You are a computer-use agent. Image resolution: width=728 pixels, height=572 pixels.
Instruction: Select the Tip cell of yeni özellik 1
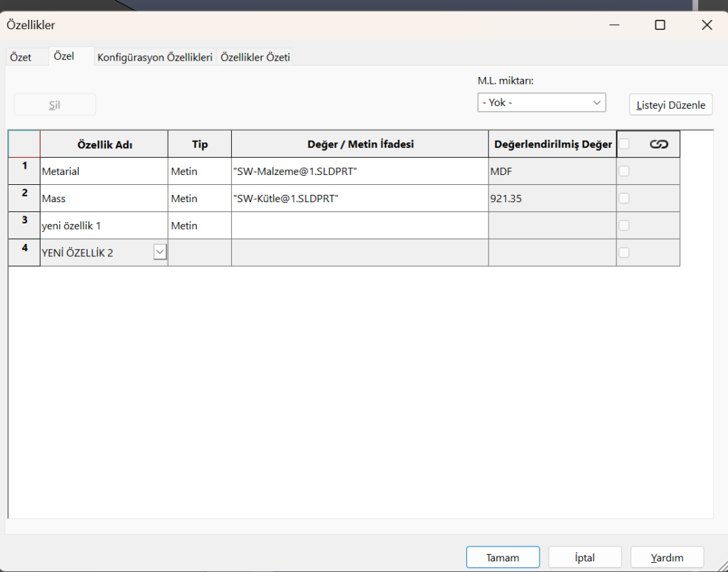[x=199, y=226]
